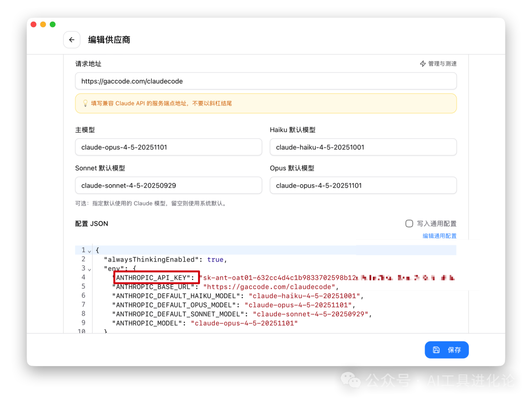
Task: Click the Opus 默认模型 input field
Action: 363,185
